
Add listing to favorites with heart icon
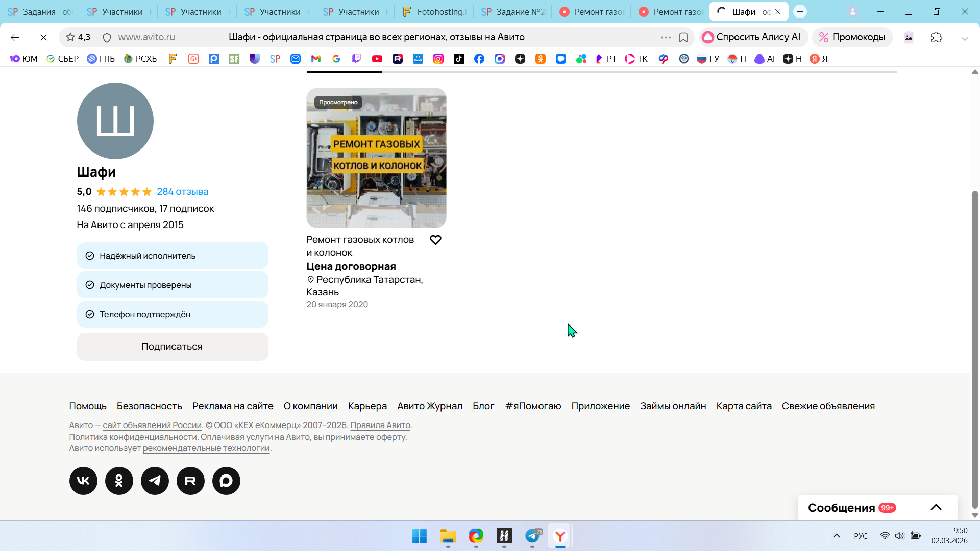point(435,240)
